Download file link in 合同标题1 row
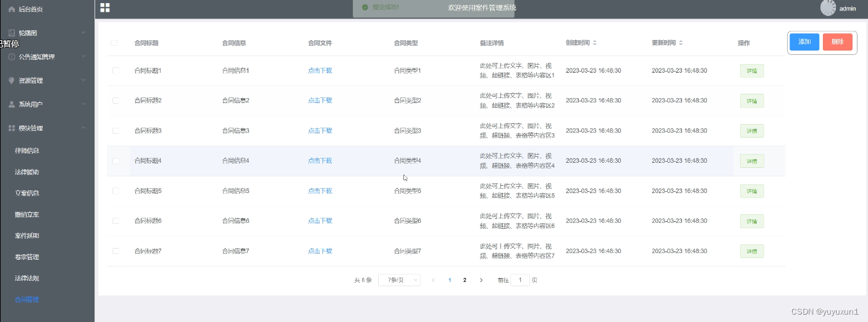Image resolution: width=868 pixels, height=322 pixels. click(320, 70)
